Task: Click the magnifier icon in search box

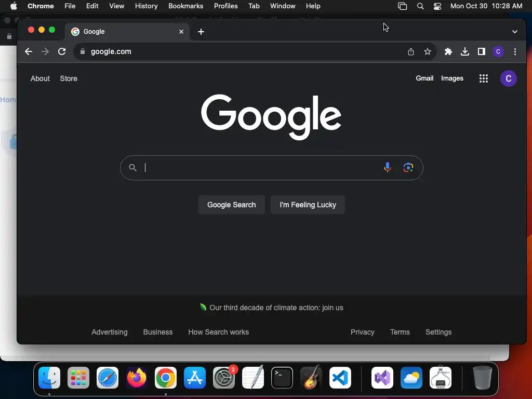Action: point(132,167)
